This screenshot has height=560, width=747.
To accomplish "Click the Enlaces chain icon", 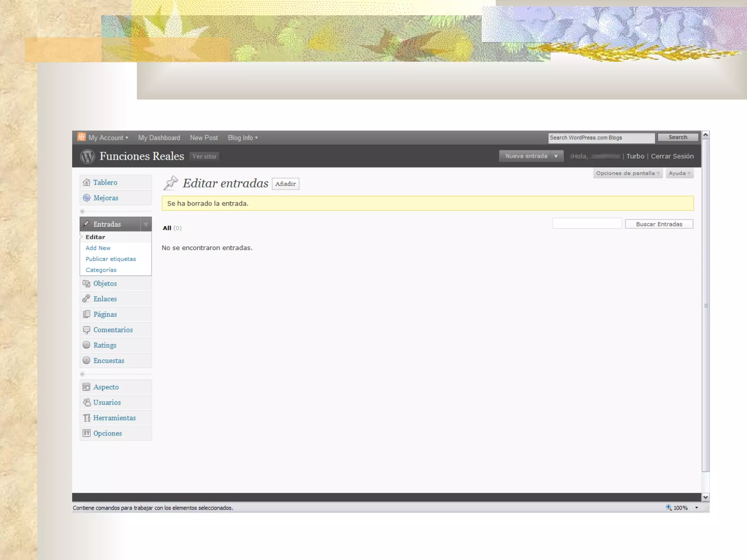I will click(86, 299).
